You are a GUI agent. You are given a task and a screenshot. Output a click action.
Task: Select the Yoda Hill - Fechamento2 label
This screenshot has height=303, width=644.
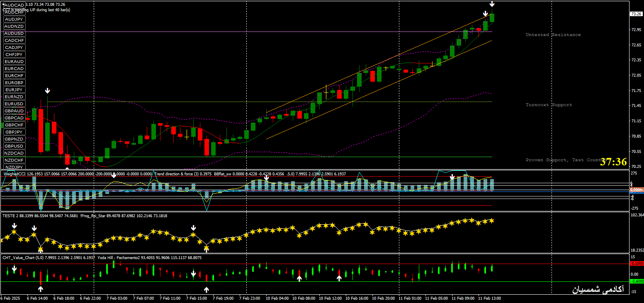coord(118,257)
